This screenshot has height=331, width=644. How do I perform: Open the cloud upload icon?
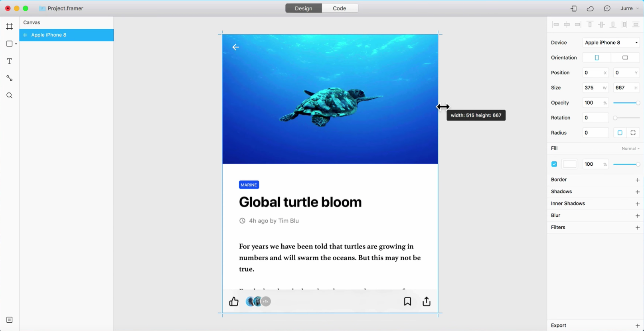590,8
